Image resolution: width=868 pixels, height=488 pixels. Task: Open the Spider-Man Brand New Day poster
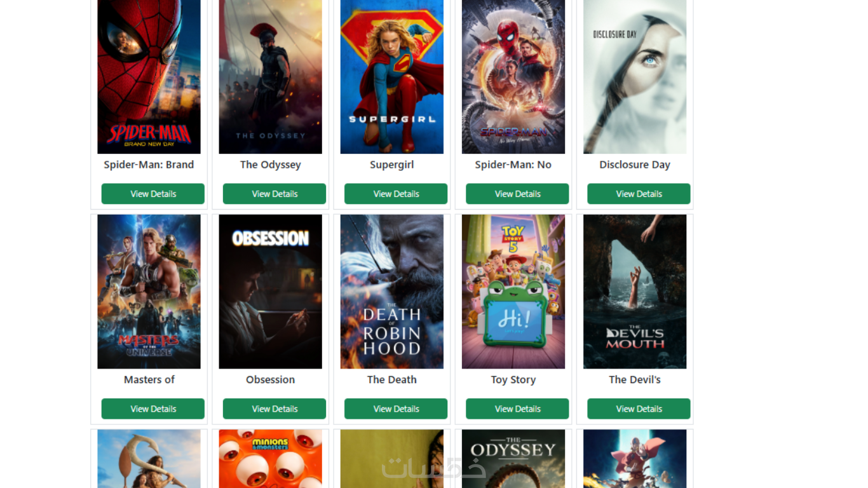pyautogui.click(x=149, y=77)
